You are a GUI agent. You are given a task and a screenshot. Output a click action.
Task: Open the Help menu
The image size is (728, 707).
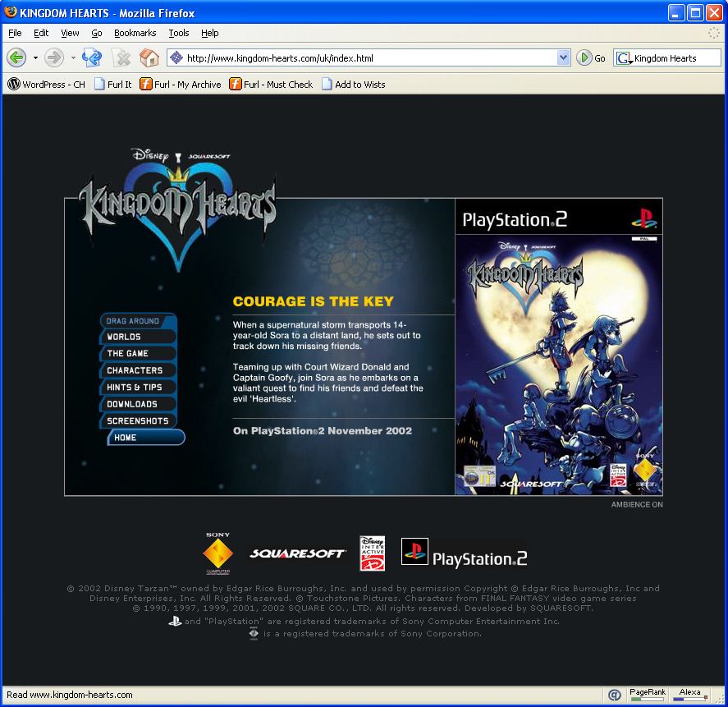tap(210, 33)
